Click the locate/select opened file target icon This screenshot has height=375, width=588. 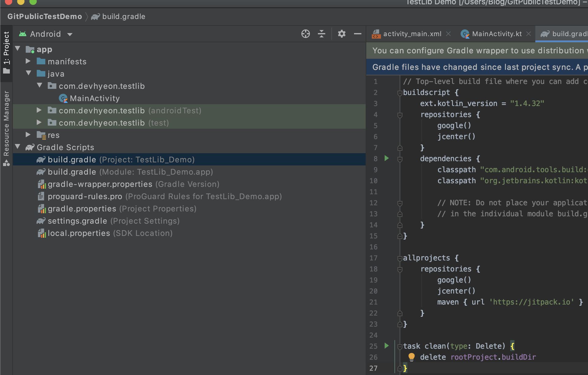click(x=305, y=34)
